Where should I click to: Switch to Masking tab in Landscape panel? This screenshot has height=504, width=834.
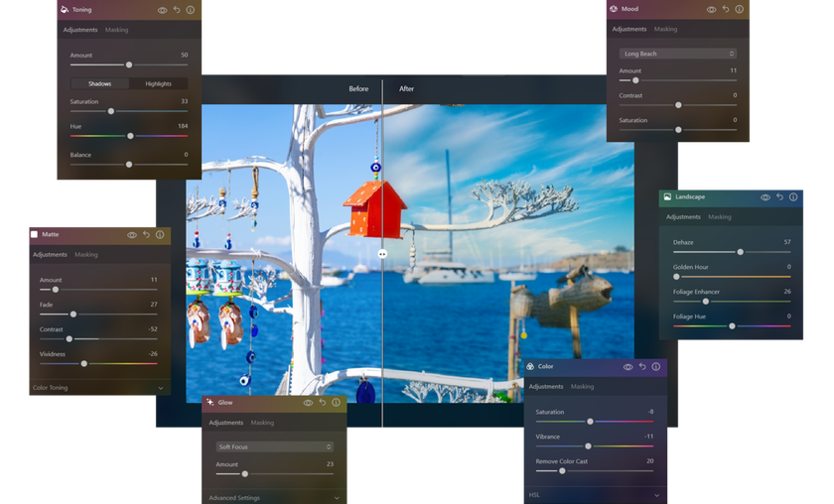pos(720,217)
